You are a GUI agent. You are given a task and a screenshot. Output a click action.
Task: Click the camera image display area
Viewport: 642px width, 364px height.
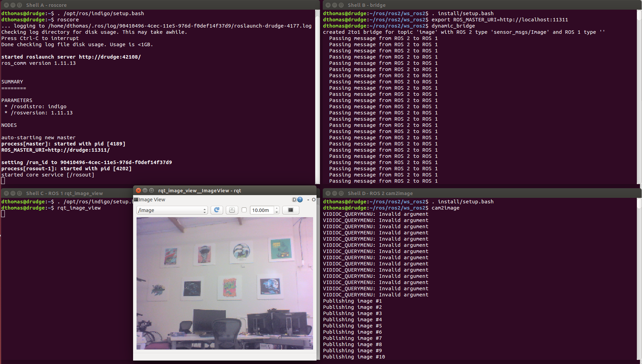coord(224,283)
